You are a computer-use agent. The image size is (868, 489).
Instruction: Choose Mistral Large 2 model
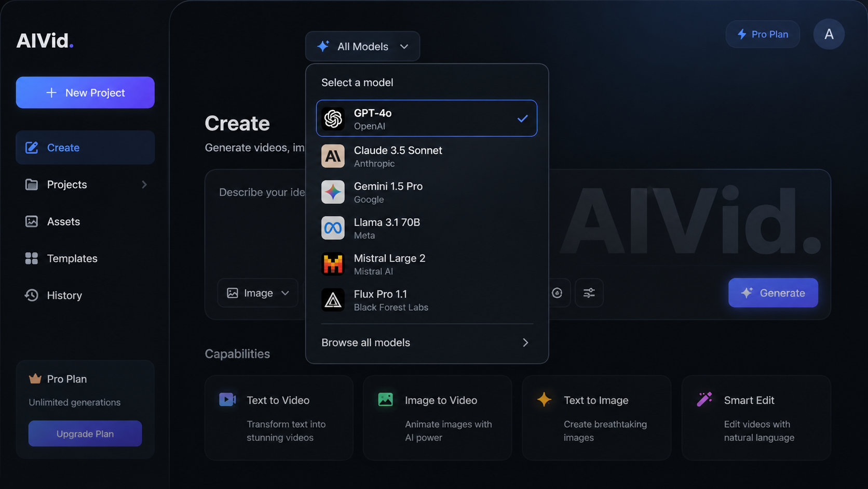427,264
